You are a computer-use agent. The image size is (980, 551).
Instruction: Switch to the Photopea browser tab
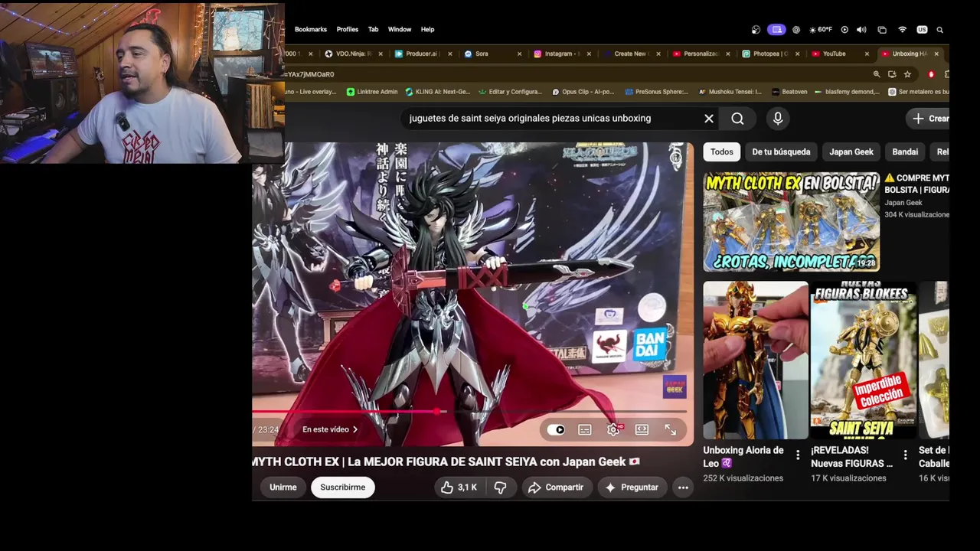coord(769,54)
